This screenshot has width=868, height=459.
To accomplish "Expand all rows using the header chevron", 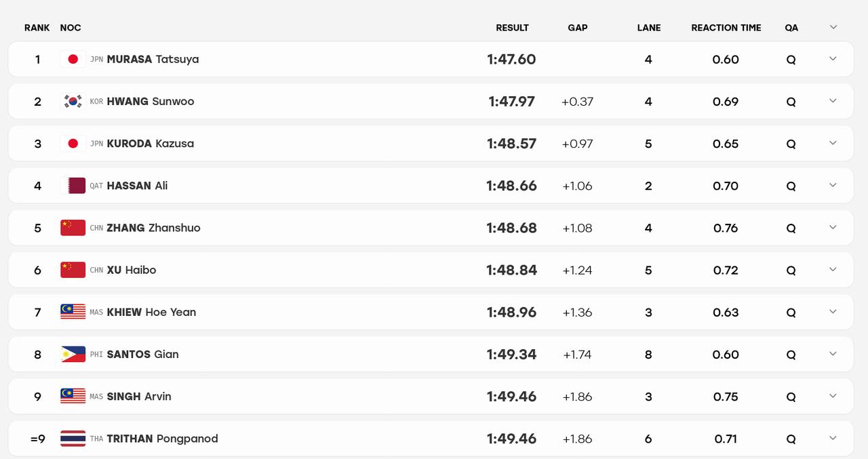I will point(833,27).
